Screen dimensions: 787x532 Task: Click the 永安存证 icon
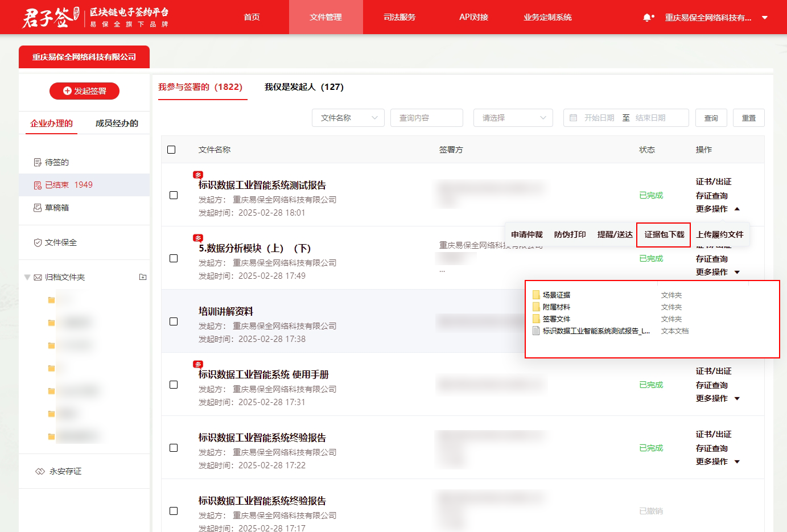tap(40, 471)
